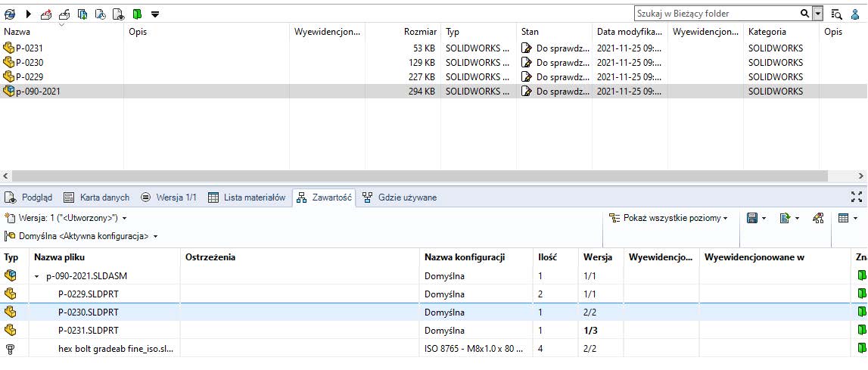Expand the Domyślna configuration dropdown
Viewport: 868px width, 370px height.
click(82, 236)
